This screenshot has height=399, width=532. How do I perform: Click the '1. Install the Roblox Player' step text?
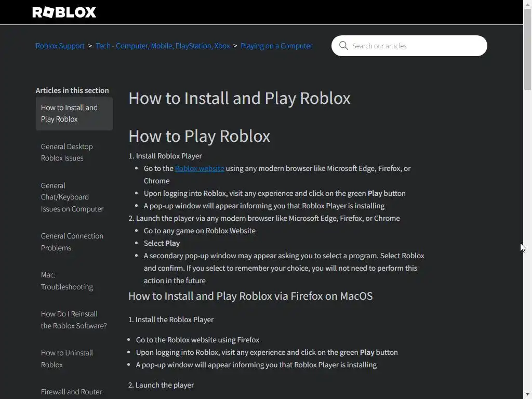coord(171,320)
